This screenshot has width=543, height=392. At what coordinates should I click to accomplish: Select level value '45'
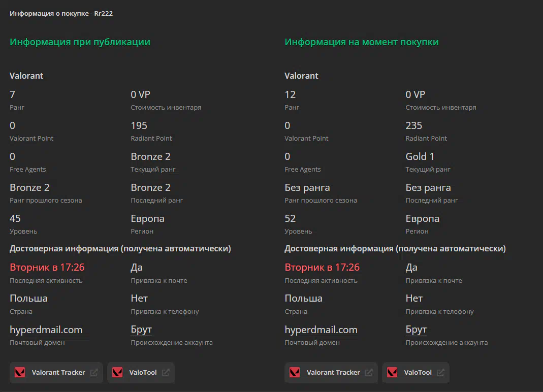pos(15,218)
